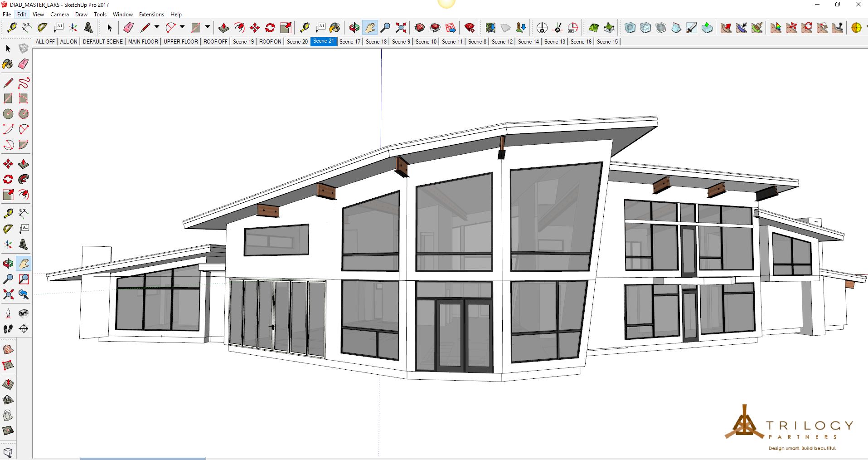Click the ALL OFF scene tab

pyautogui.click(x=45, y=42)
